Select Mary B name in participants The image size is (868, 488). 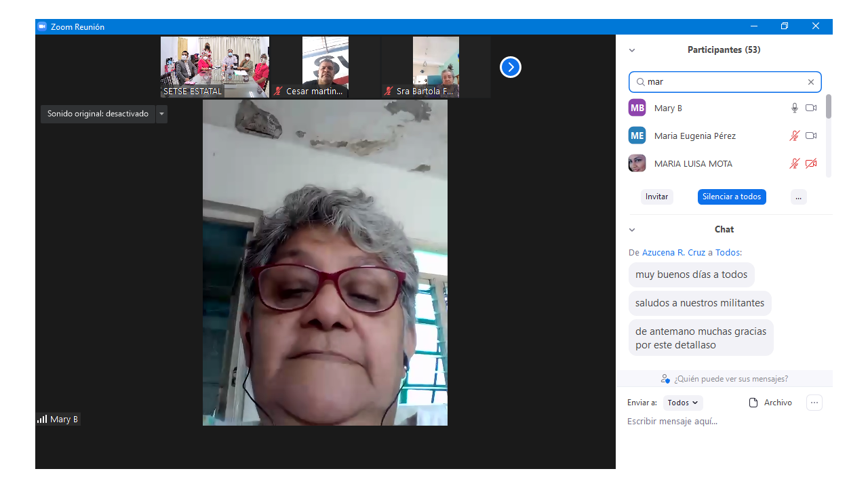[x=668, y=108]
